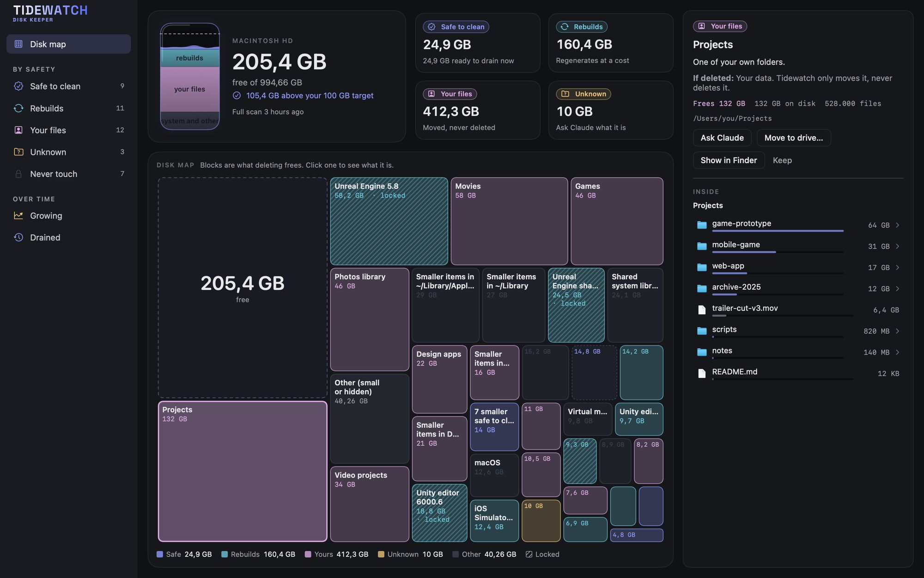
Task: Click the Unknown question-folder sidebar icon
Action: pos(18,152)
